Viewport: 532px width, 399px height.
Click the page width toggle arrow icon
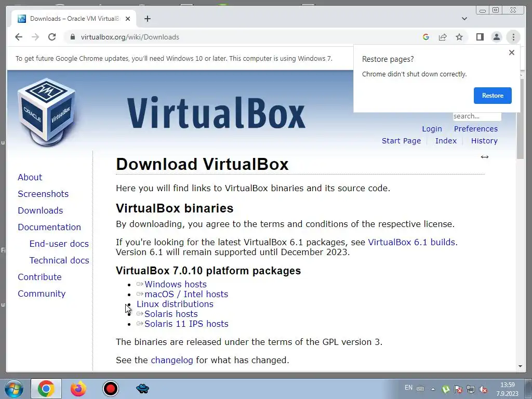click(x=485, y=157)
